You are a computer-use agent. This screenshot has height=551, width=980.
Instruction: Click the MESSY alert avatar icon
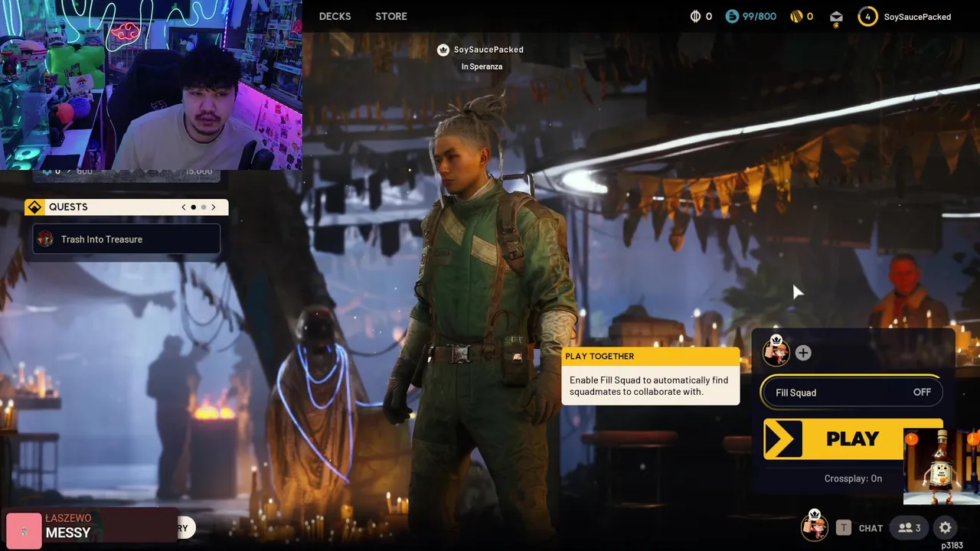tap(24, 532)
